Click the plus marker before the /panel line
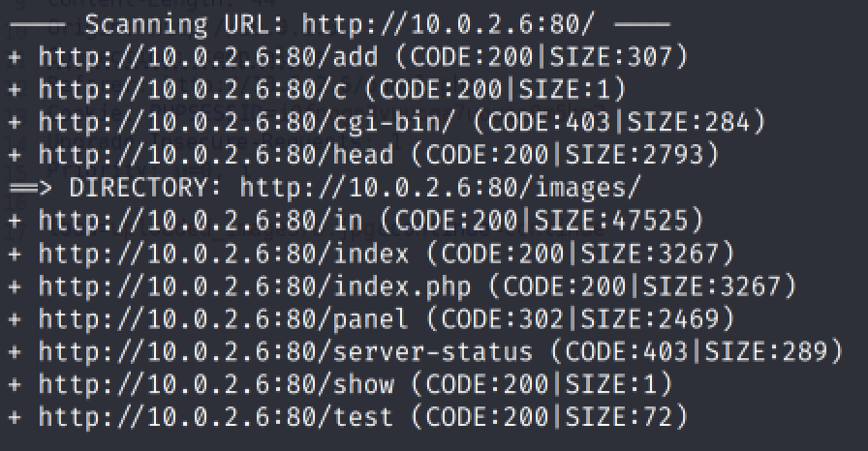 (15, 319)
